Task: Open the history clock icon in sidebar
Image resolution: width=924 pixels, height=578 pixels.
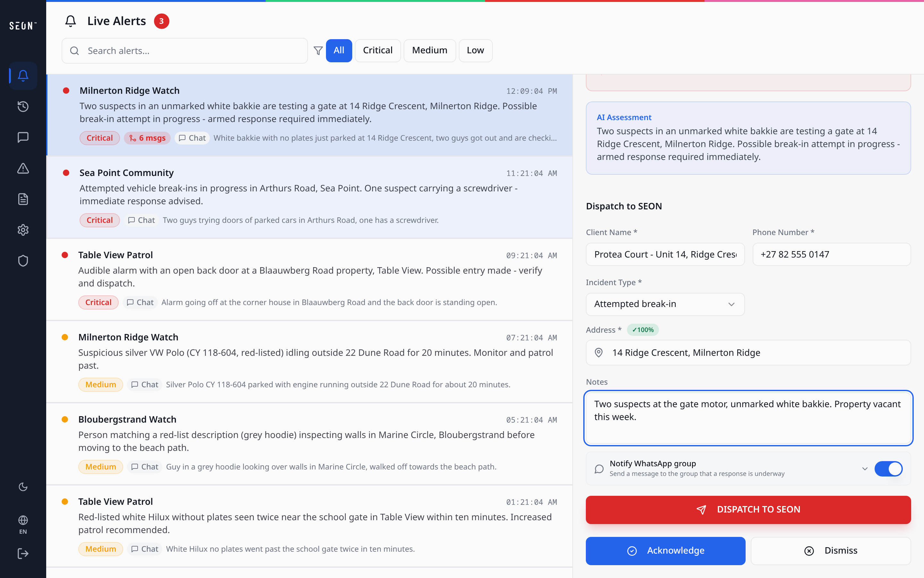Action: [x=23, y=106]
